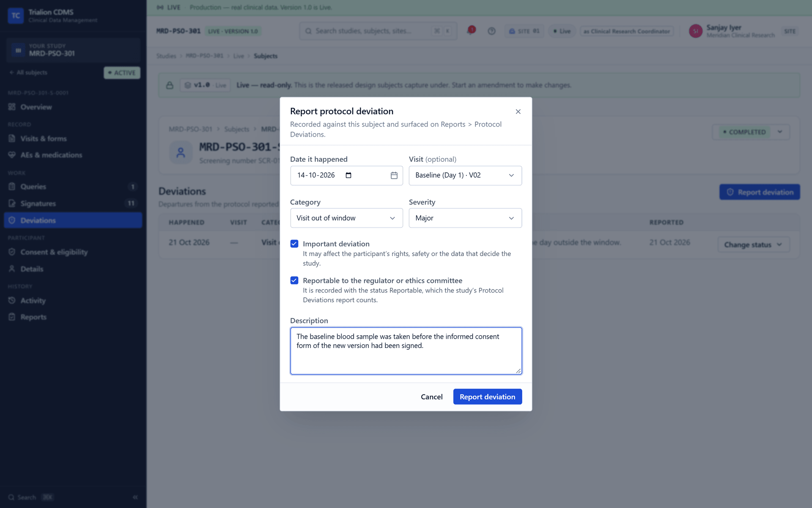Go back to All subjects
Screen dimensions: 812x508
tap(28, 72)
